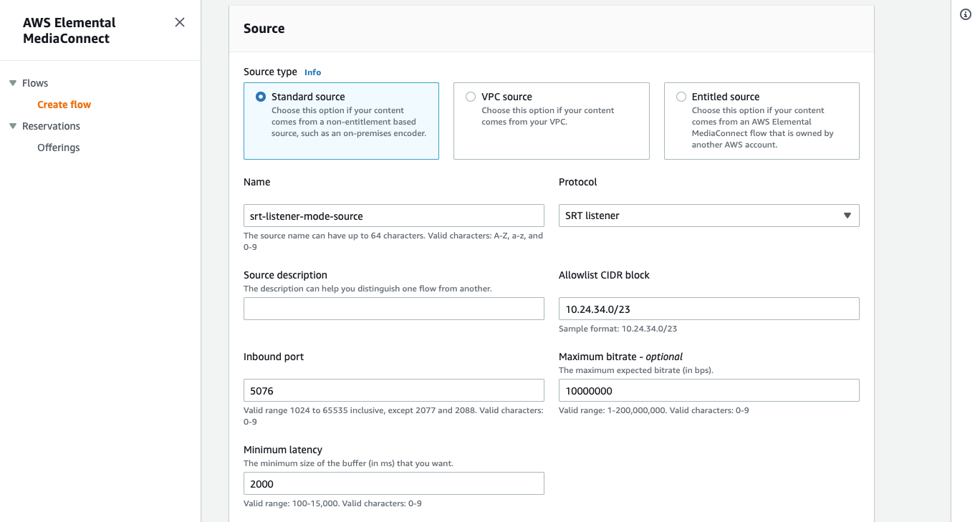This screenshot has height=522, width=980.
Task: Click the Protocol label
Action: click(x=578, y=182)
